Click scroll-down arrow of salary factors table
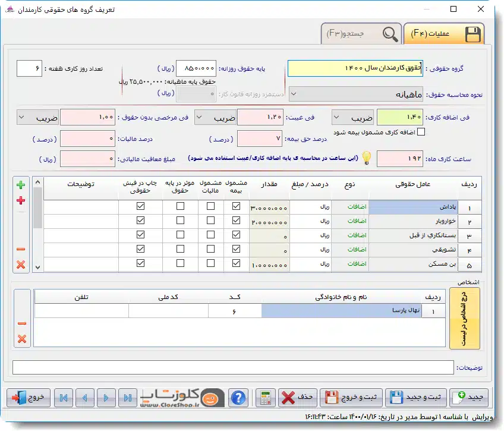Viewport: 504px width, 431px height. click(37, 268)
